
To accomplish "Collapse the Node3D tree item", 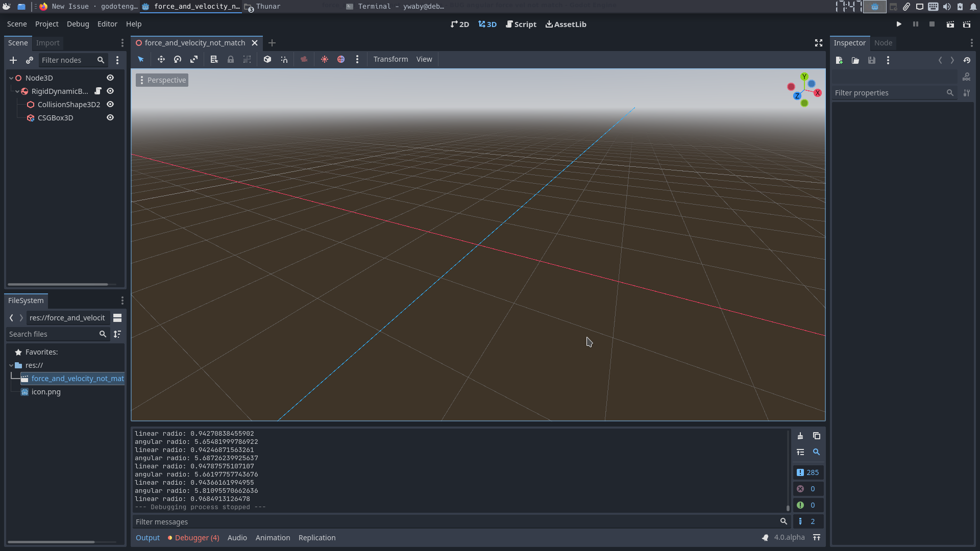I will pos(11,78).
